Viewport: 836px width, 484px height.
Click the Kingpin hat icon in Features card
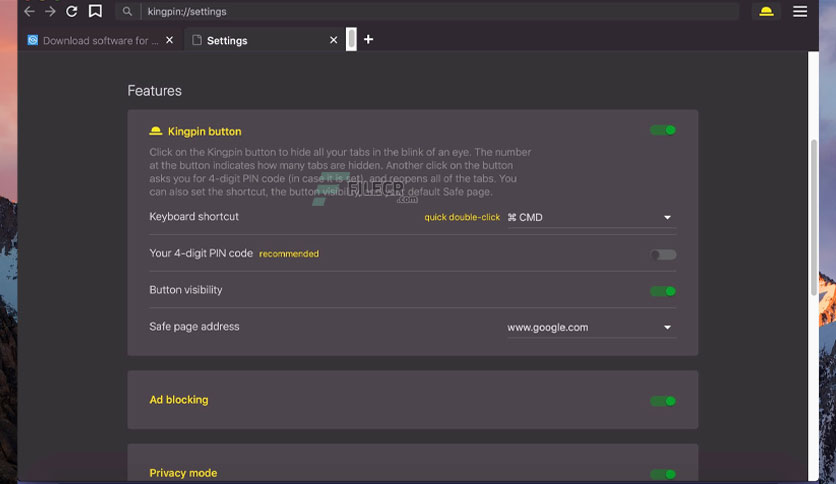(156, 131)
